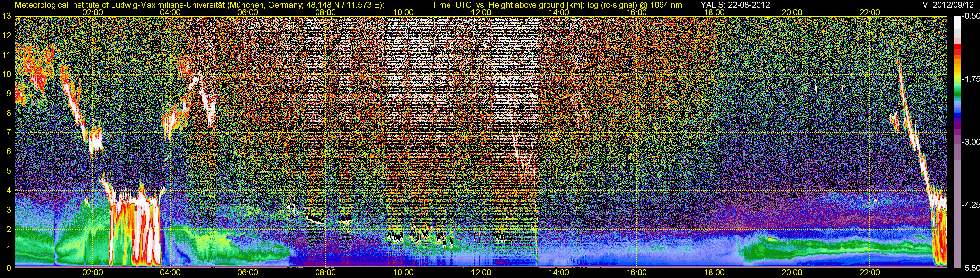Click the 12:00 label on the top time axis
Image resolution: width=980 pixels, height=278 pixels.
[481, 12]
